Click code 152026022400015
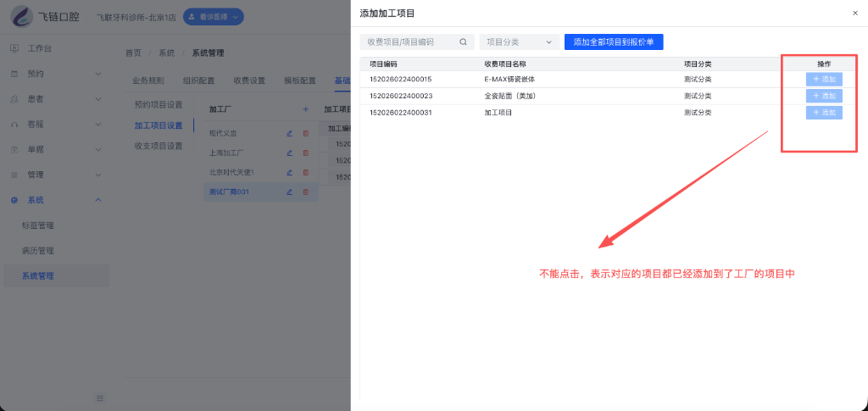 (x=401, y=79)
